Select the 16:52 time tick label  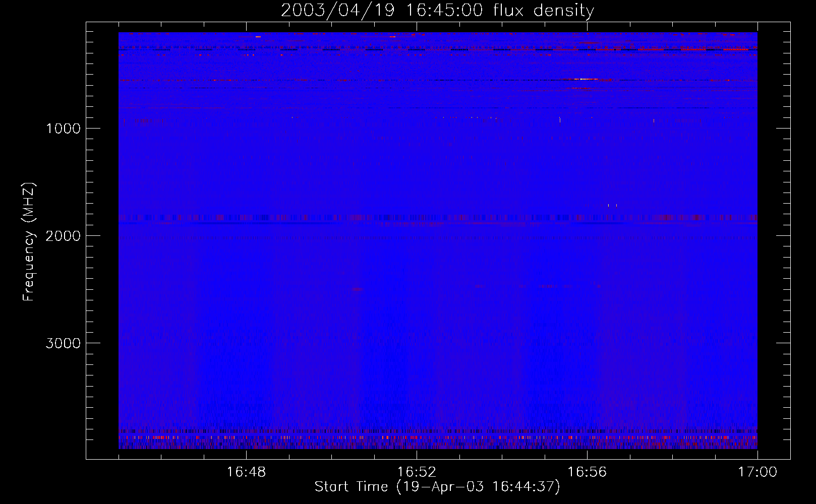point(417,472)
